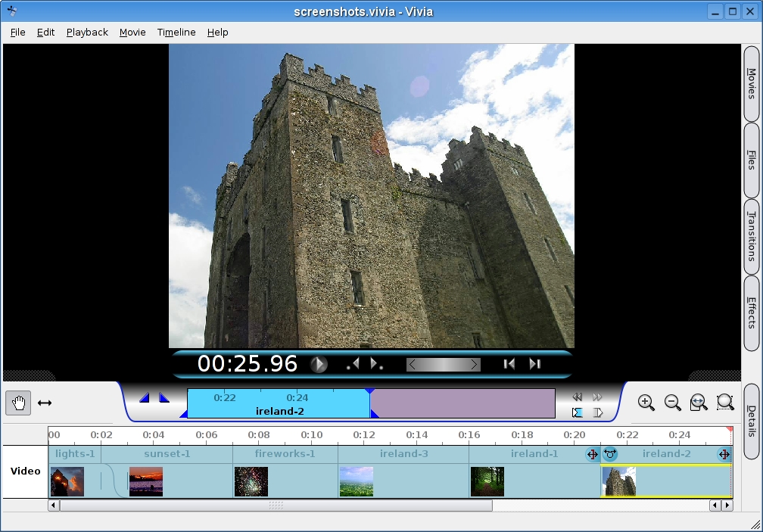Expand the Transitions side panel
The image size is (763, 532).
coord(752,237)
